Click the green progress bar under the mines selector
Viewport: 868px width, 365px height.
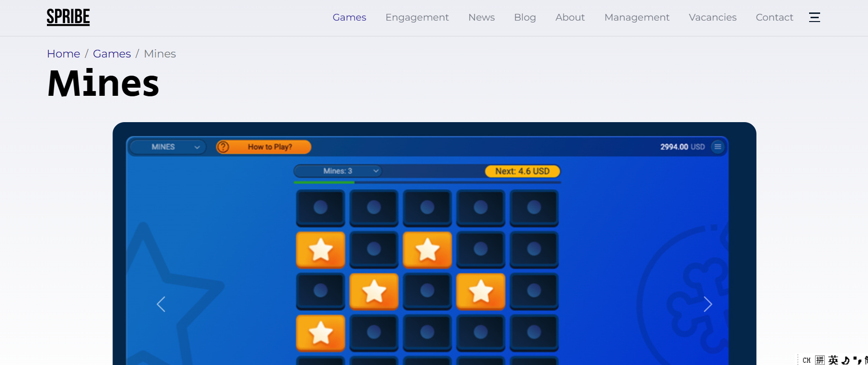click(324, 182)
